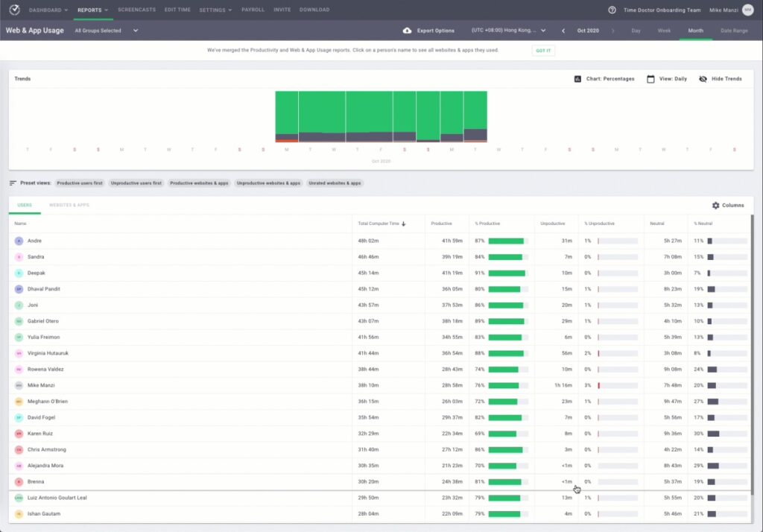Open the Payroll menu item

253,10
